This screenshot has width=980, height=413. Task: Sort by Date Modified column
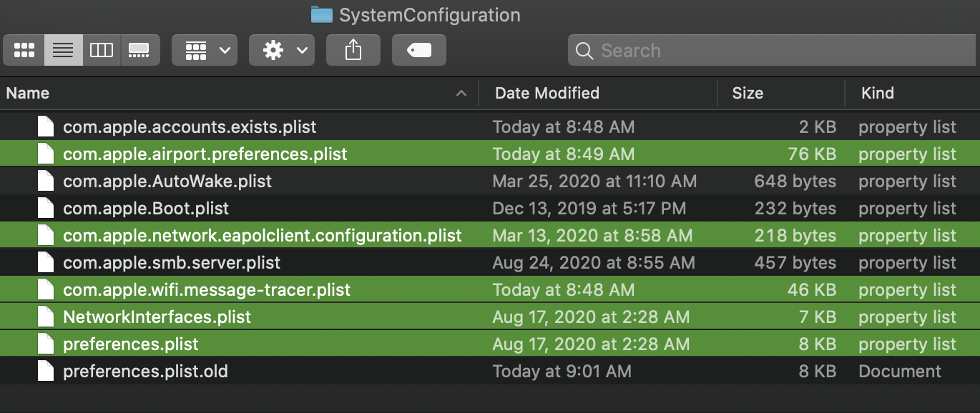tap(547, 93)
